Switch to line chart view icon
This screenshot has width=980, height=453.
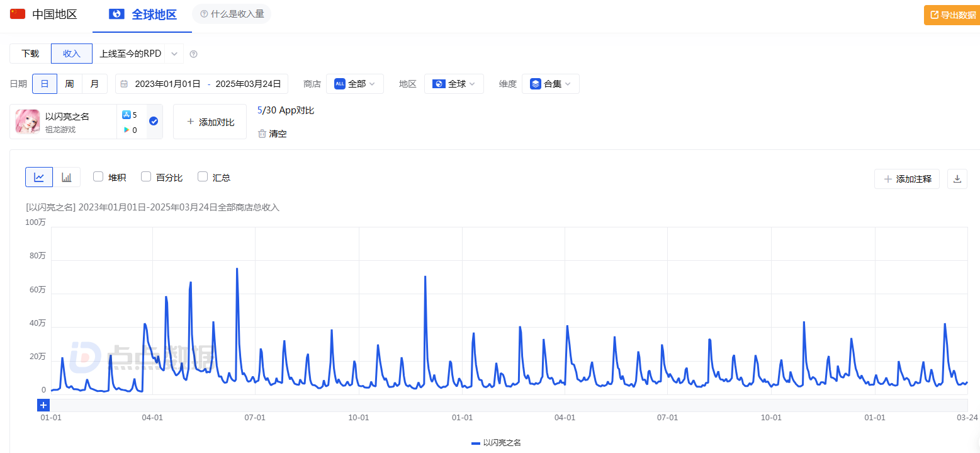(x=39, y=177)
